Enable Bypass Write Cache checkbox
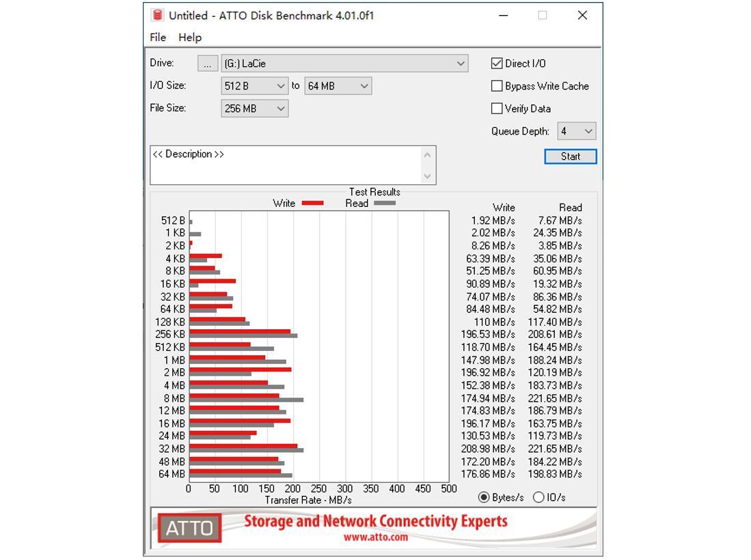 (497, 85)
